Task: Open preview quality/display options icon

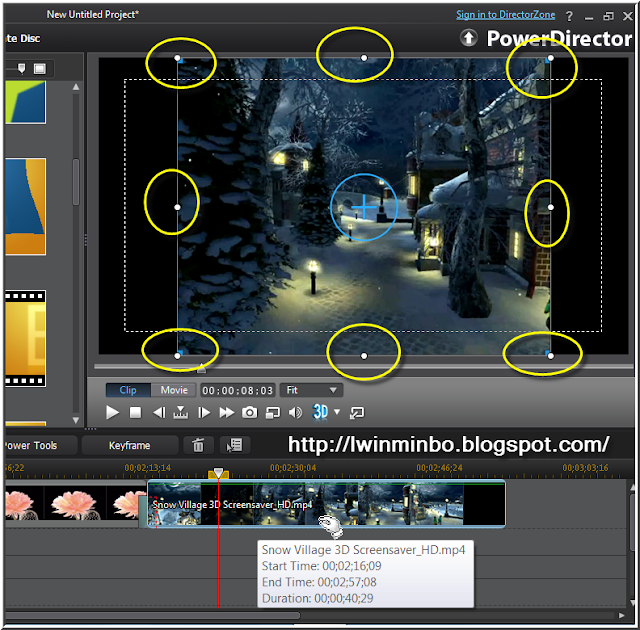Action: click(x=273, y=413)
